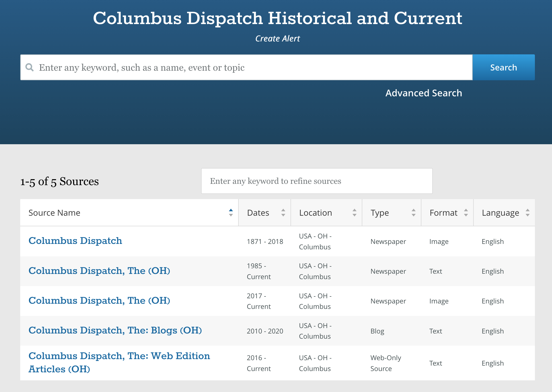Open Columbus Dispatch, The (OH) 1985 text source
The height and width of the screenshot is (392, 552).
coord(99,271)
